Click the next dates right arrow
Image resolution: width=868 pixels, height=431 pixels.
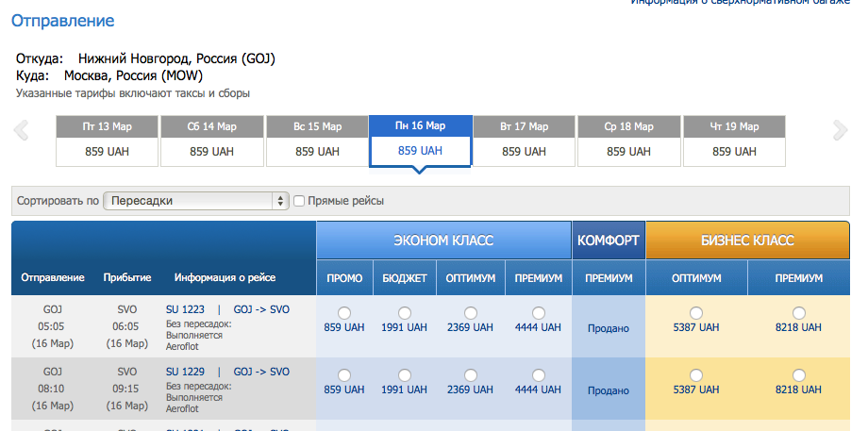pyautogui.click(x=840, y=131)
